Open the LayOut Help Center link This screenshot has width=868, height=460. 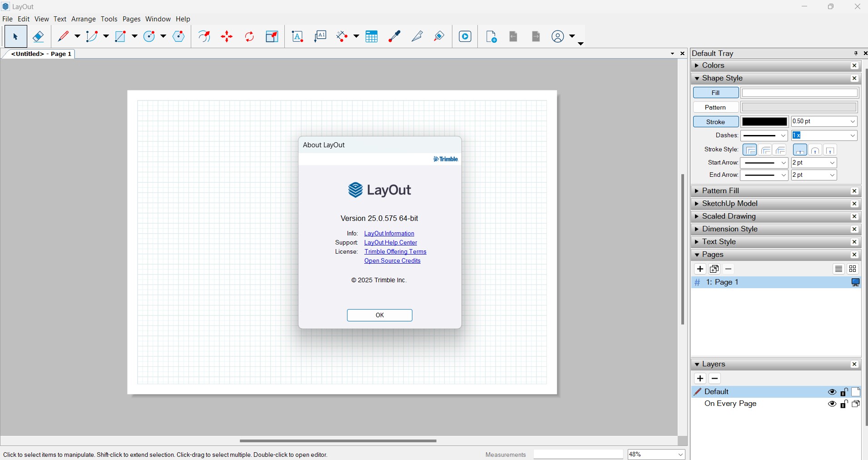pyautogui.click(x=391, y=243)
